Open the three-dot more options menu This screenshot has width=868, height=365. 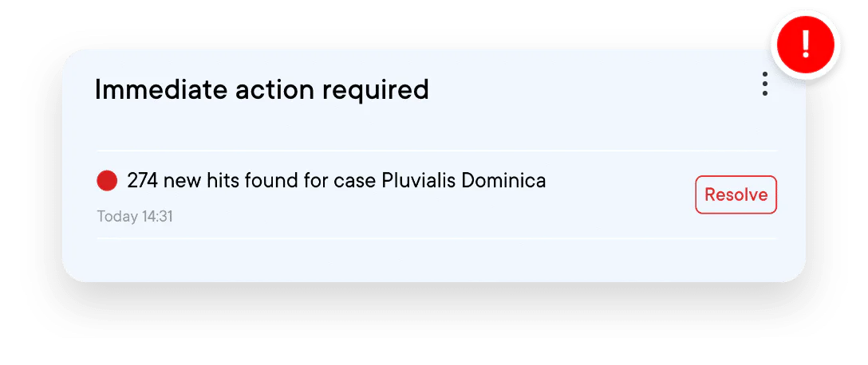(764, 84)
